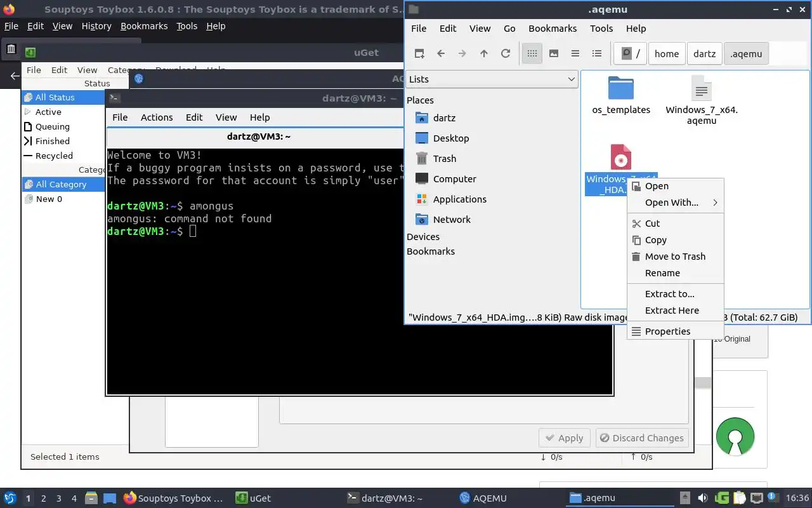Select the dartz@VM3: ~ terminal tab

pos(258,137)
